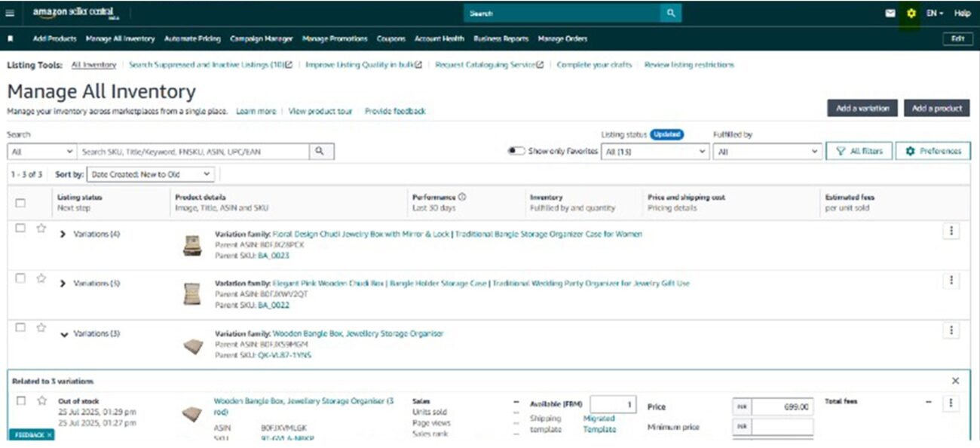Select the Out of stock variation checkbox
This screenshot has width=980, height=448.
[x=20, y=400]
